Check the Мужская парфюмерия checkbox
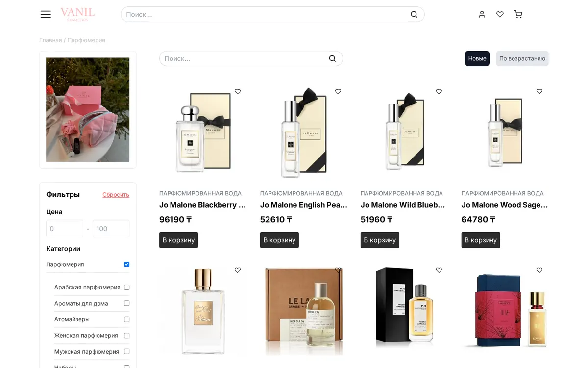This screenshot has height=368, width=588. [126, 351]
